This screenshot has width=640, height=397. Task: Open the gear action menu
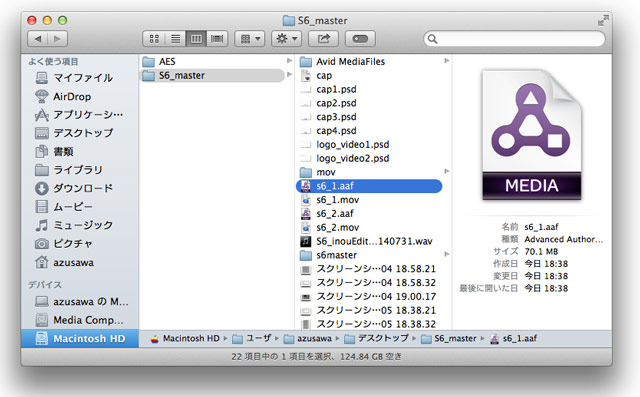pyautogui.click(x=287, y=39)
